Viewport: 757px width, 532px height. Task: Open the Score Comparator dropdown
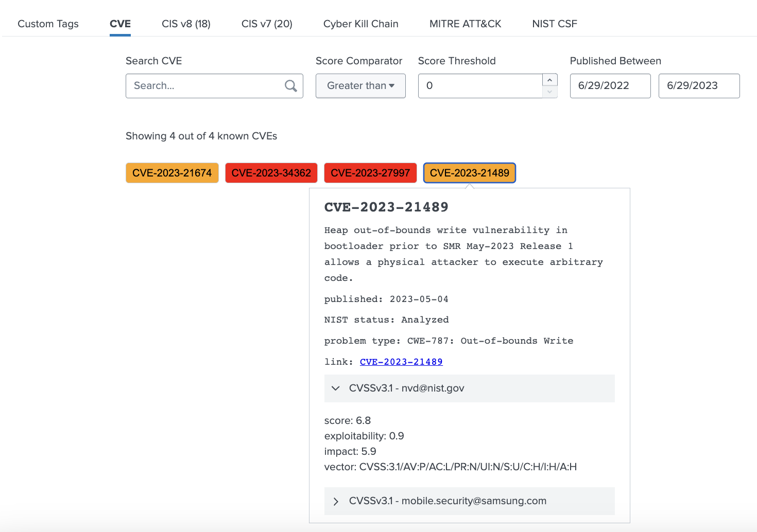[x=360, y=86]
